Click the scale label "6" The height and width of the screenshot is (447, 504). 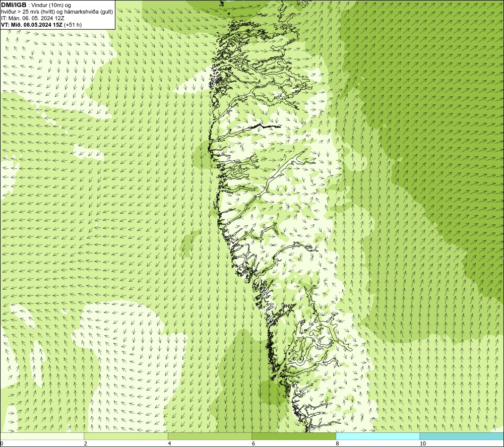click(254, 443)
